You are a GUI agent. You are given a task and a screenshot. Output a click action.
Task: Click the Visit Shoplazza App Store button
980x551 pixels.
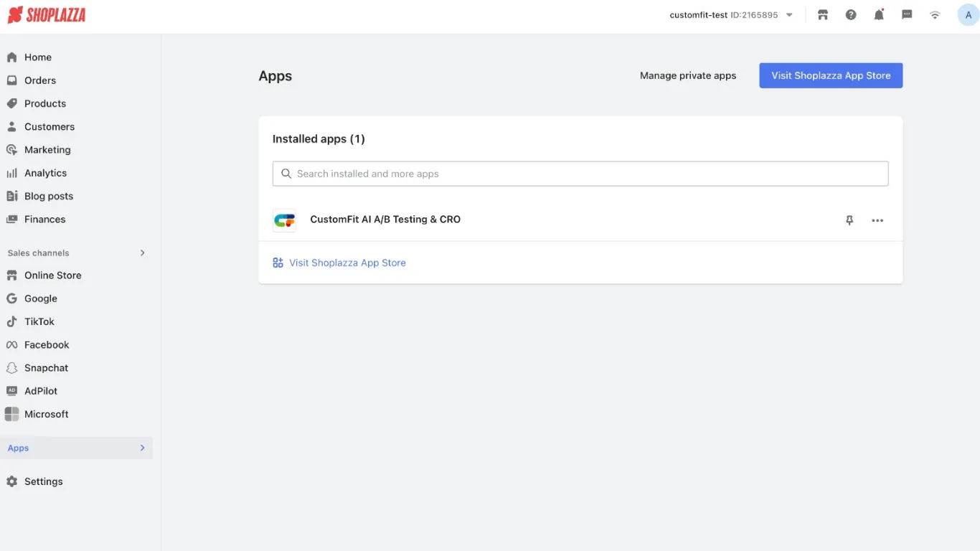(x=830, y=75)
